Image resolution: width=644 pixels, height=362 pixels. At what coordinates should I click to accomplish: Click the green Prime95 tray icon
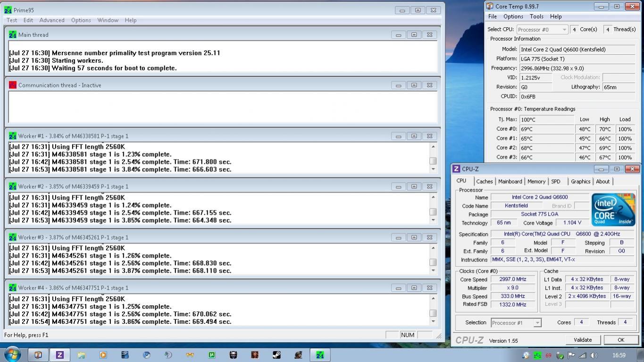click(x=537, y=355)
